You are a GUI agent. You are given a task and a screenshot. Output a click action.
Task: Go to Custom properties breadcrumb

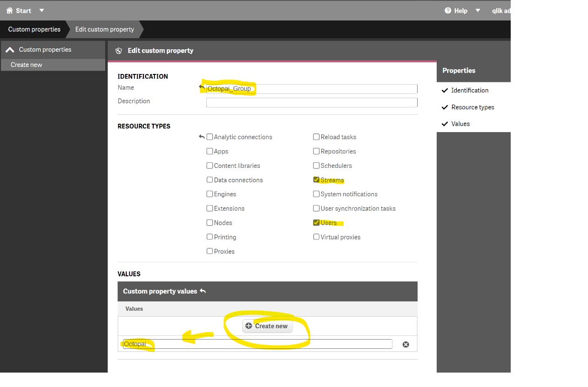34,29
